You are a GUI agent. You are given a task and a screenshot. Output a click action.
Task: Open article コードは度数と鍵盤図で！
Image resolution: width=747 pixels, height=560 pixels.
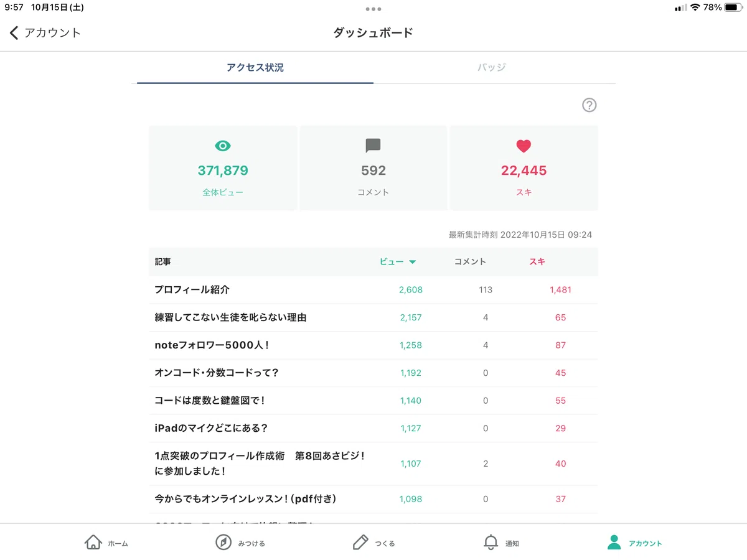click(210, 401)
